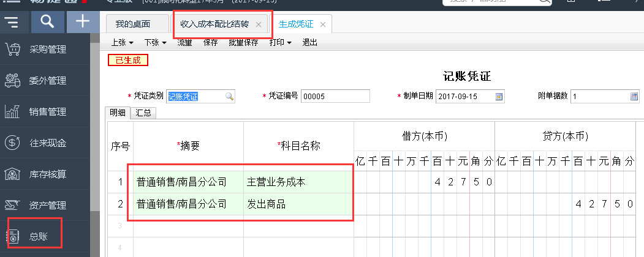This screenshot has width=644, height=257.
Task: Open the 库存核算 warehouse icon
Action: click(x=13, y=174)
